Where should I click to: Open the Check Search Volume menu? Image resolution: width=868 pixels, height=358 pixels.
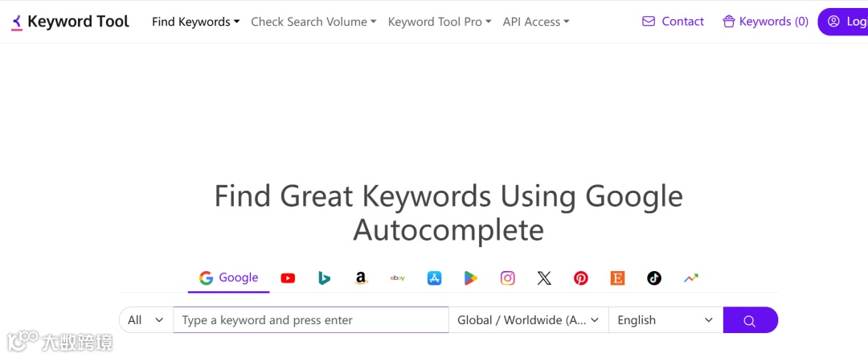[313, 22]
